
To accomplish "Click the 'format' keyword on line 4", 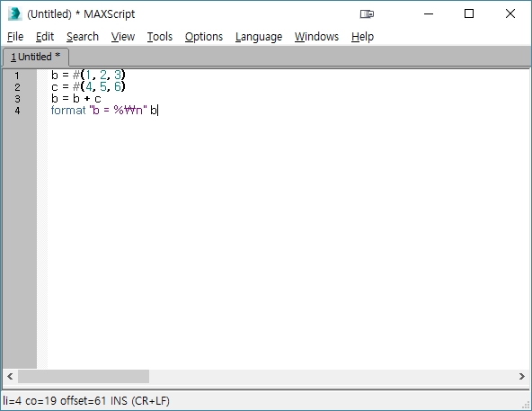I will (68, 110).
